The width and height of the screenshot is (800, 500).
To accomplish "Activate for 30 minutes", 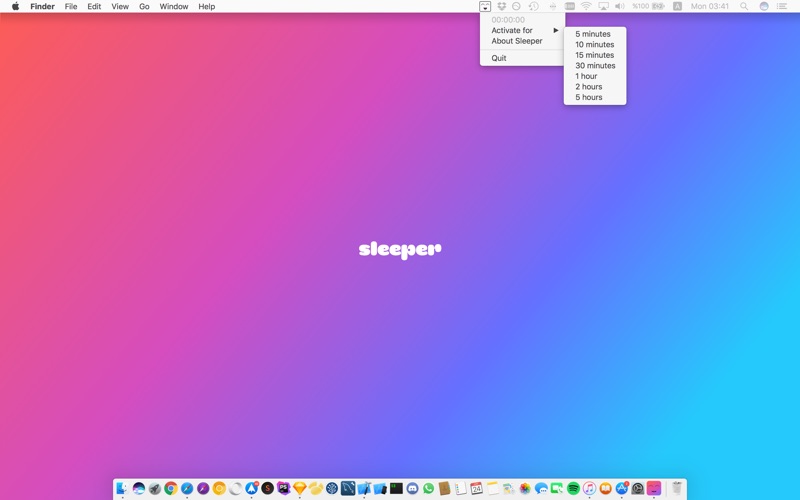I will coord(595,65).
